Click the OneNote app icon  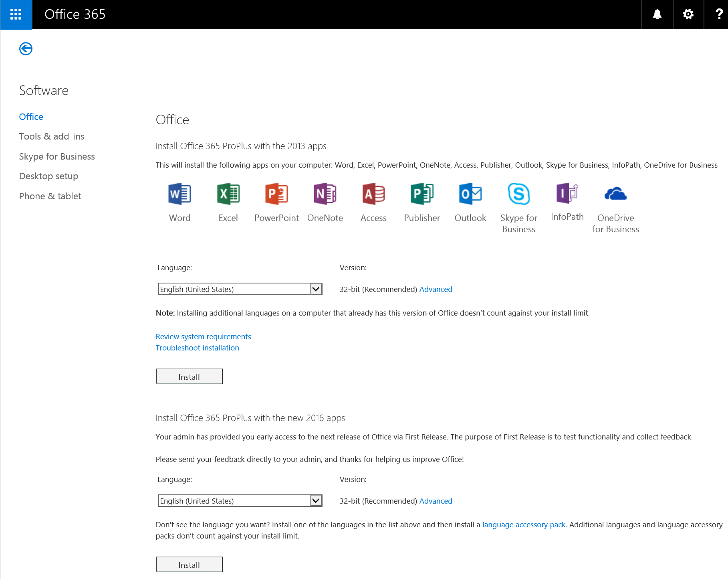tap(325, 194)
